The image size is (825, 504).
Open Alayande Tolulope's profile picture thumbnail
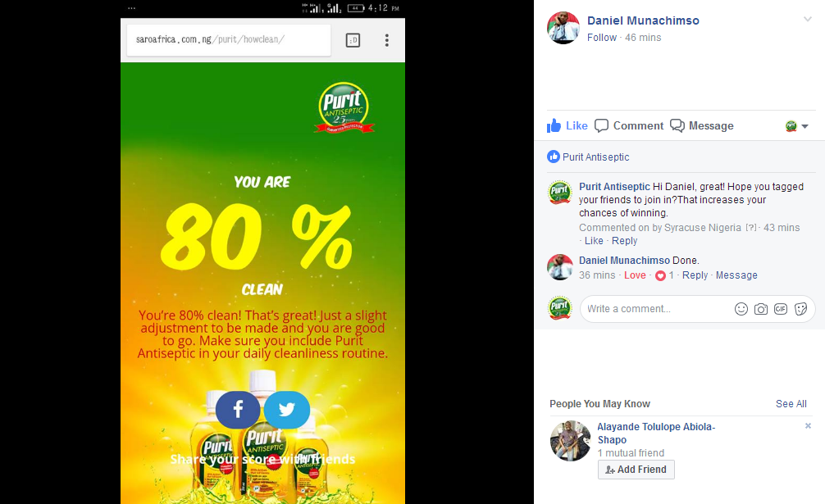click(570, 441)
